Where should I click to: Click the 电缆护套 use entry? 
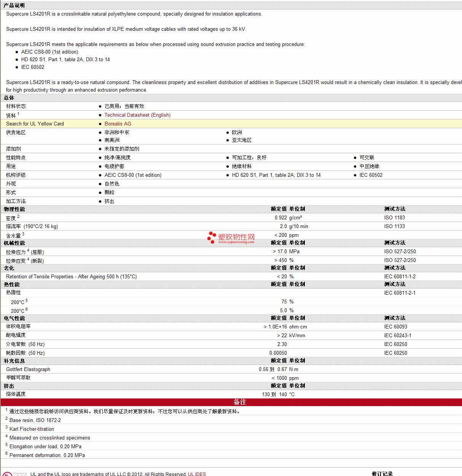coord(115,166)
